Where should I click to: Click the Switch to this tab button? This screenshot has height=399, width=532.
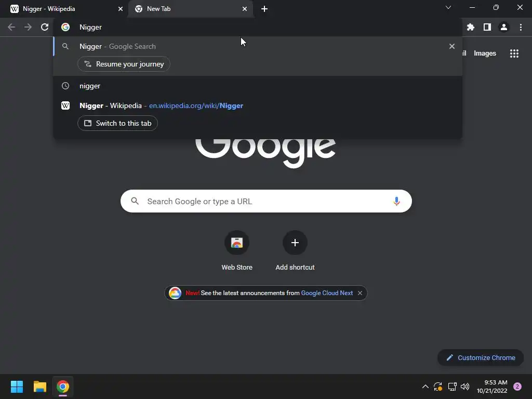tap(118, 123)
